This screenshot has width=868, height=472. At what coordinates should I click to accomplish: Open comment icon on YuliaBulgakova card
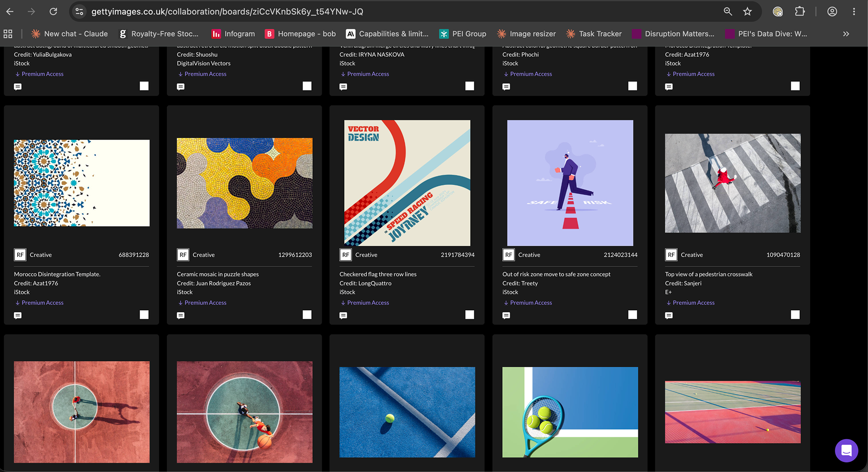point(18,87)
